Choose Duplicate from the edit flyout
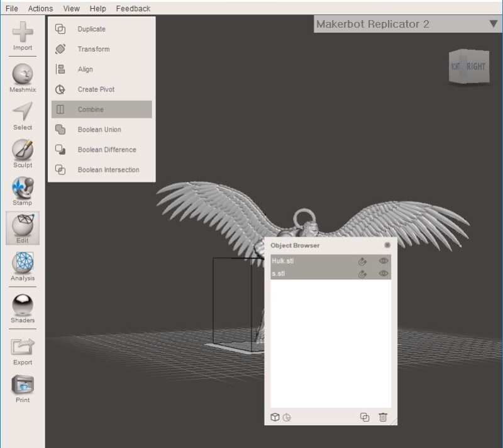 [x=102, y=29]
